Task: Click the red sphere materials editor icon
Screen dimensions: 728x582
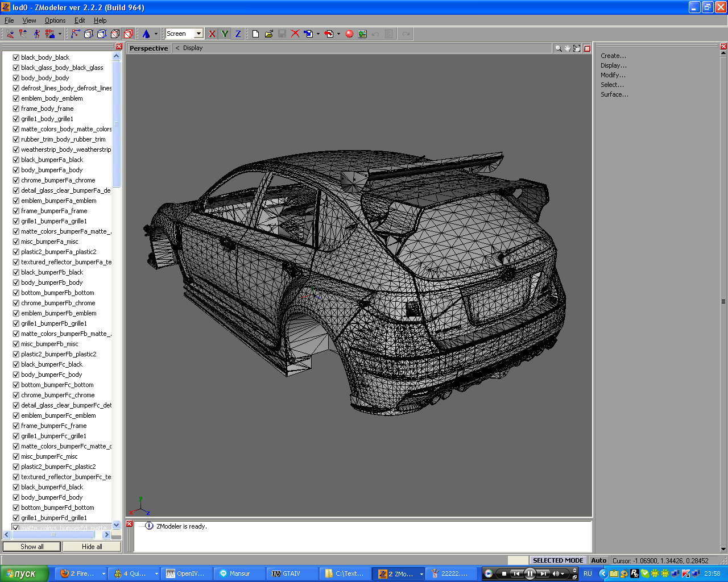Action: 349,34
